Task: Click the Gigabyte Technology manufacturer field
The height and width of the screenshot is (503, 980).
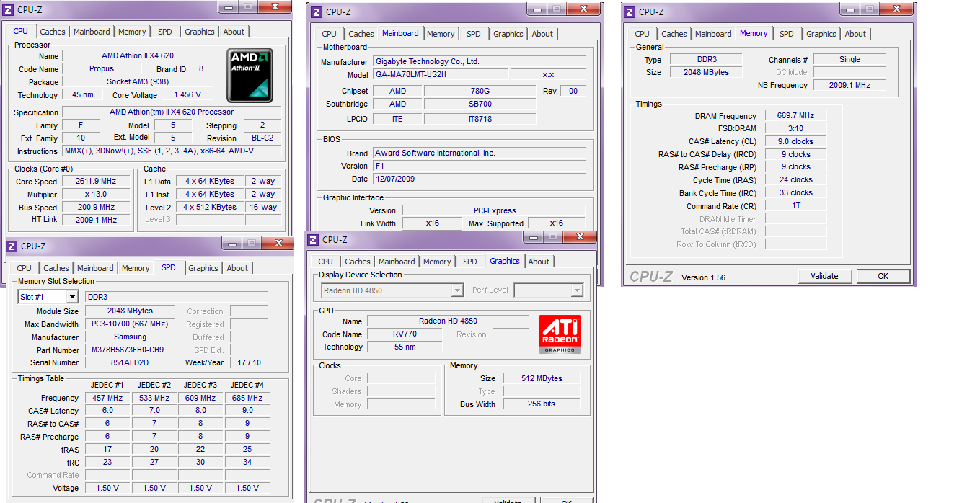Action: [479, 62]
